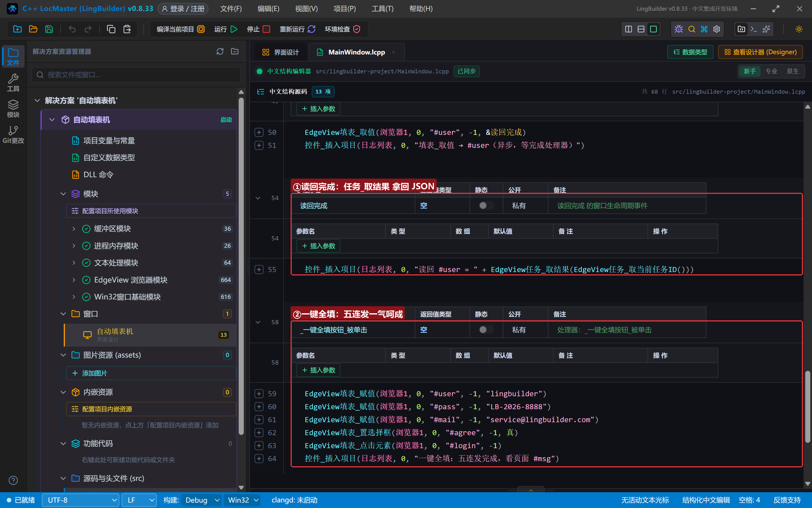Click the undo arrow icon
812x508 pixels.
pyautogui.click(x=72, y=29)
